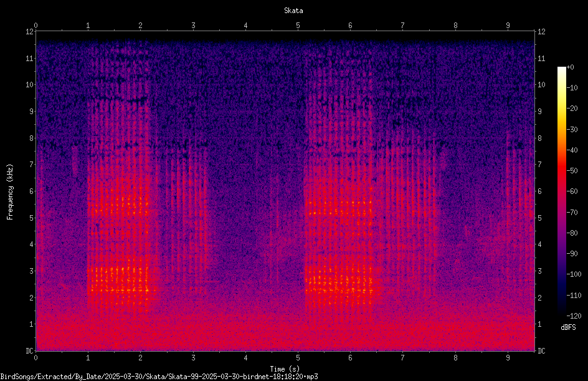Click the 9 tick label on the bottom time axis
Image resolution: width=588 pixels, height=381 pixels.
(508, 358)
